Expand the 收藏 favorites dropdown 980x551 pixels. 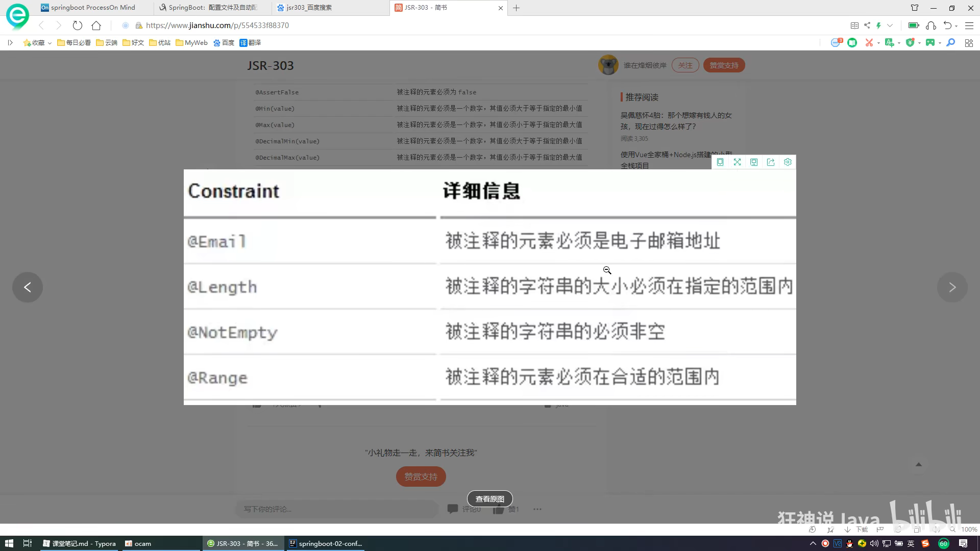(50, 43)
